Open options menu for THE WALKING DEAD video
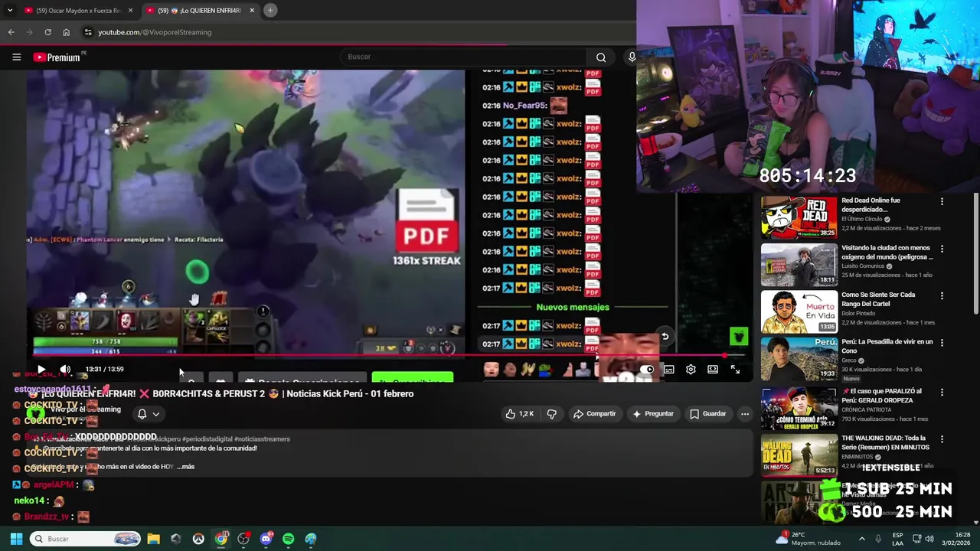 click(942, 439)
